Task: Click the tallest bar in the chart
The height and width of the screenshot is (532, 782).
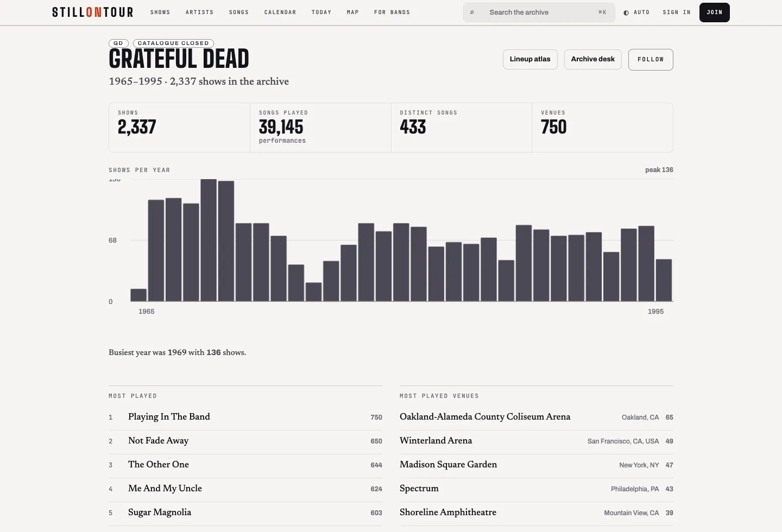Action: [209, 240]
